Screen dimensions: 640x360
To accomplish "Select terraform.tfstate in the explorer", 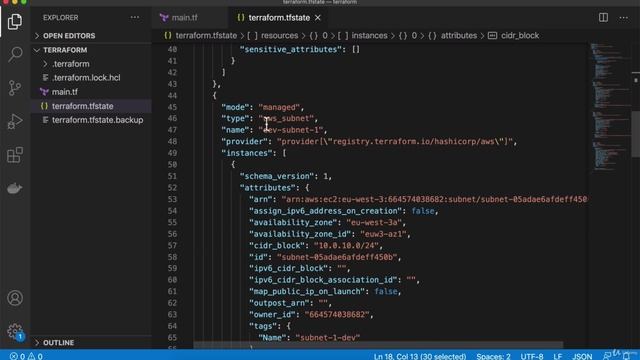I will coord(82,106).
